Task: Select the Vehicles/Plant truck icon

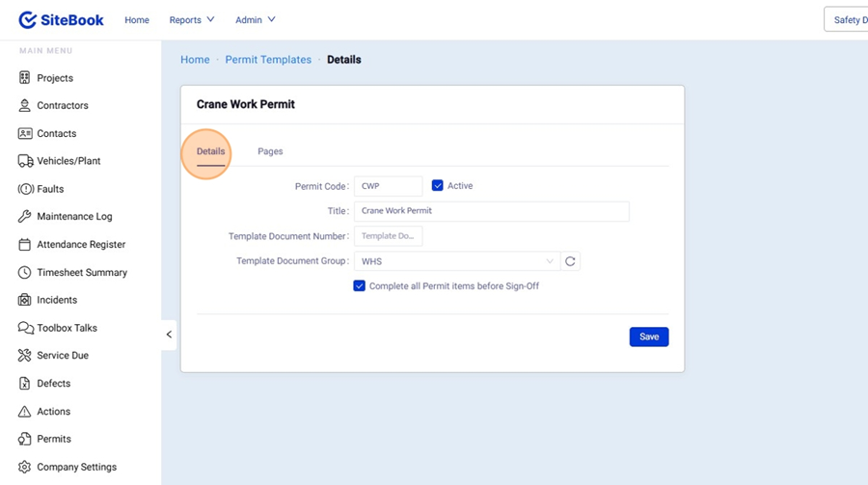Action: point(25,161)
